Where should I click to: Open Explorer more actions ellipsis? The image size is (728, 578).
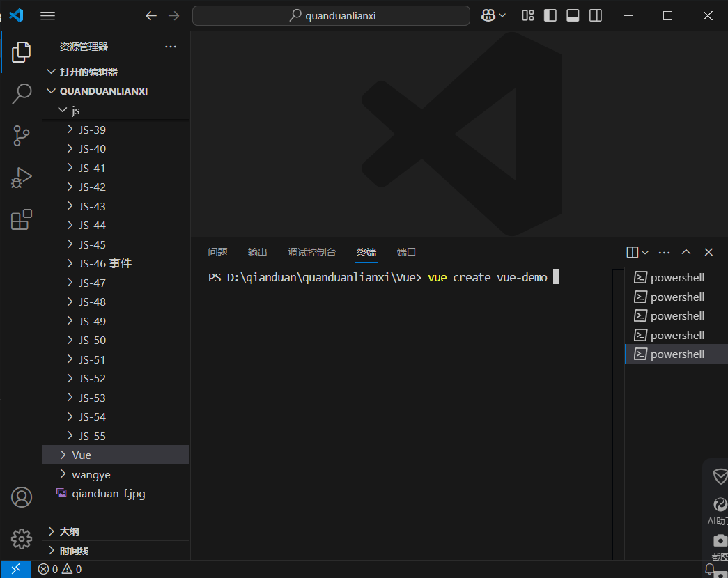[x=171, y=47]
